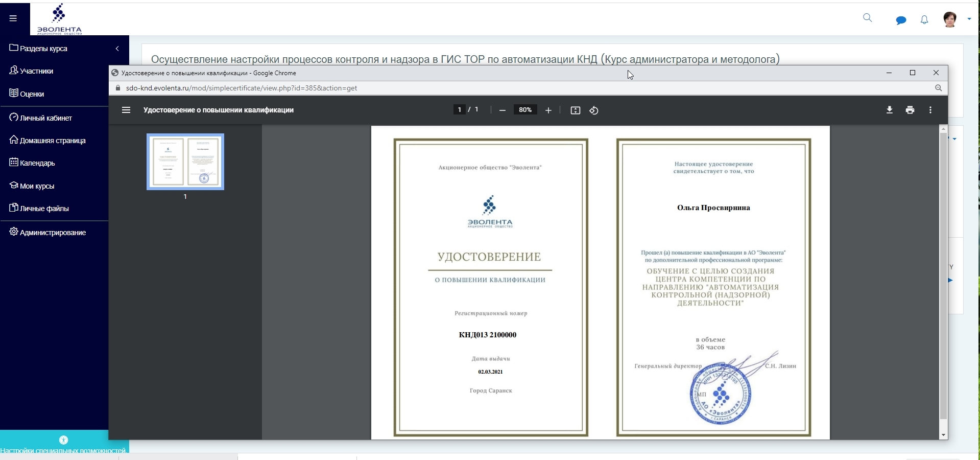980x460 pixels.
Task: Click the scroll down arrow of PDF viewer
Action: (x=943, y=435)
